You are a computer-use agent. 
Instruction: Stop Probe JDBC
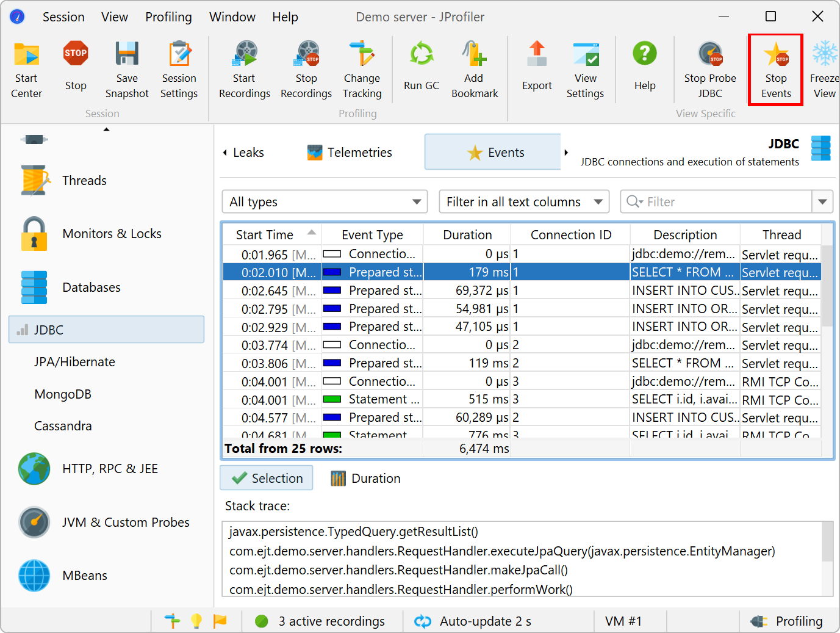click(x=710, y=70)
